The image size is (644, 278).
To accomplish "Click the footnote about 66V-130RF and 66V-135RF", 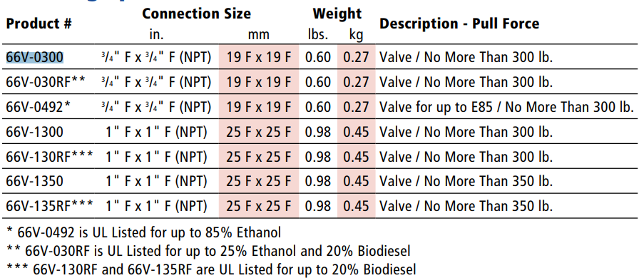I will [x=212, y=269].
